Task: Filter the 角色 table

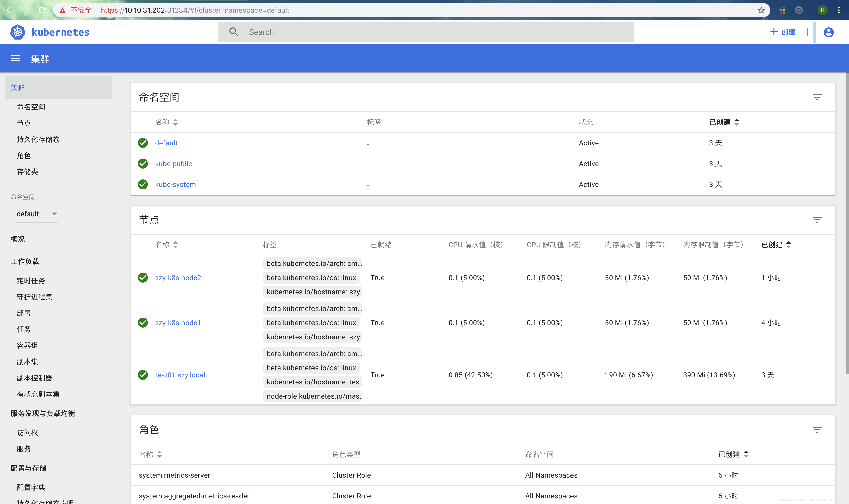Action: [817, 430]
